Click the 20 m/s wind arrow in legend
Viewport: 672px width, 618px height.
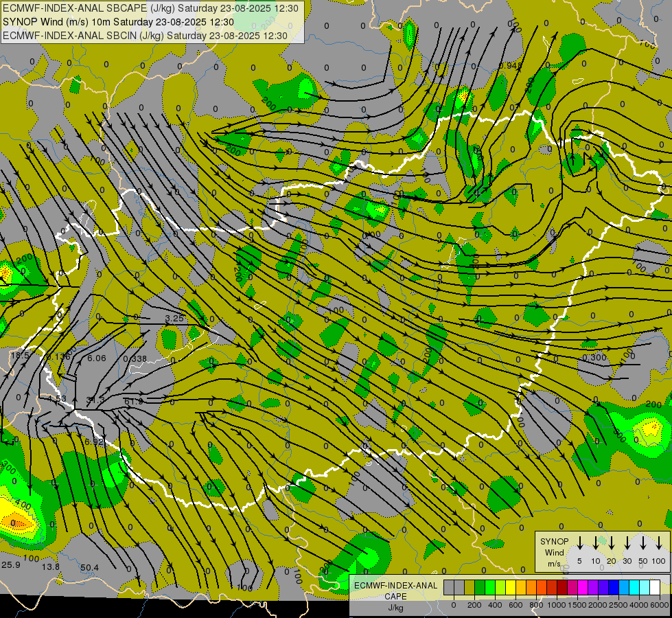coord(611,542)
